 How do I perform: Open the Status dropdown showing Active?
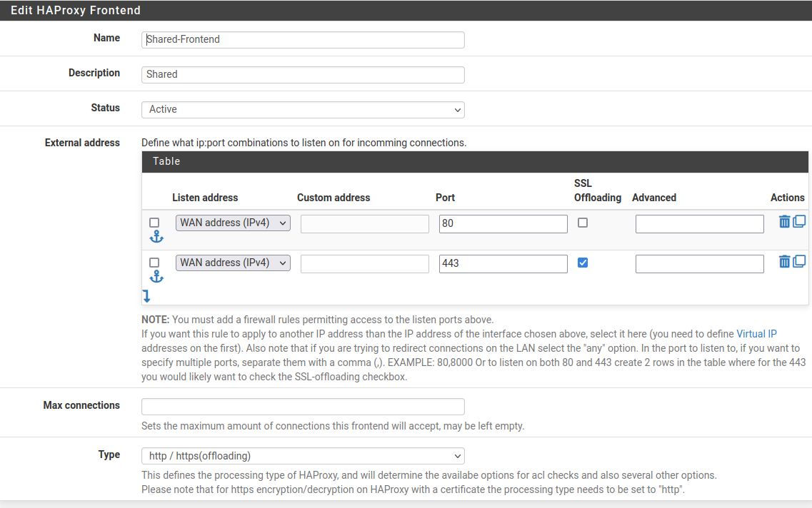303,109
